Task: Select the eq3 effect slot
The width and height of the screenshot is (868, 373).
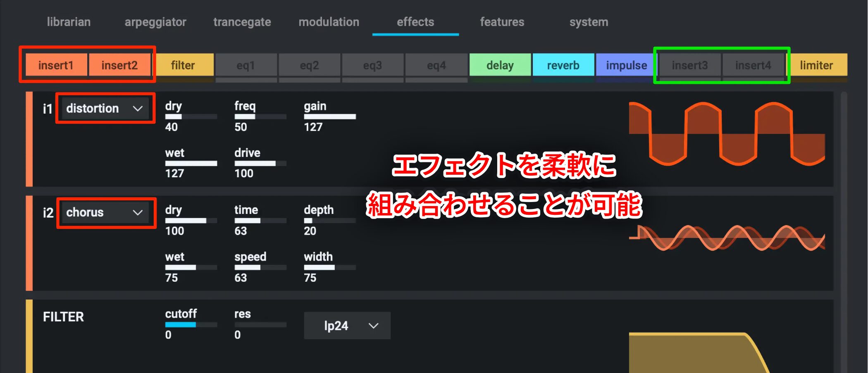Action: (372, 65)
